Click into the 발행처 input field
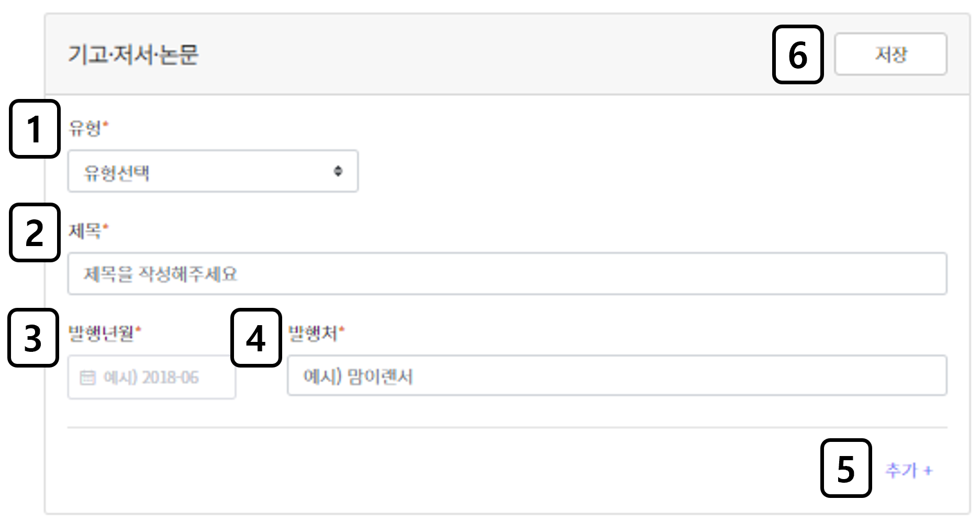Image resolution: width=980 pixels, height=522 pixels. click(x=617, y=376)
